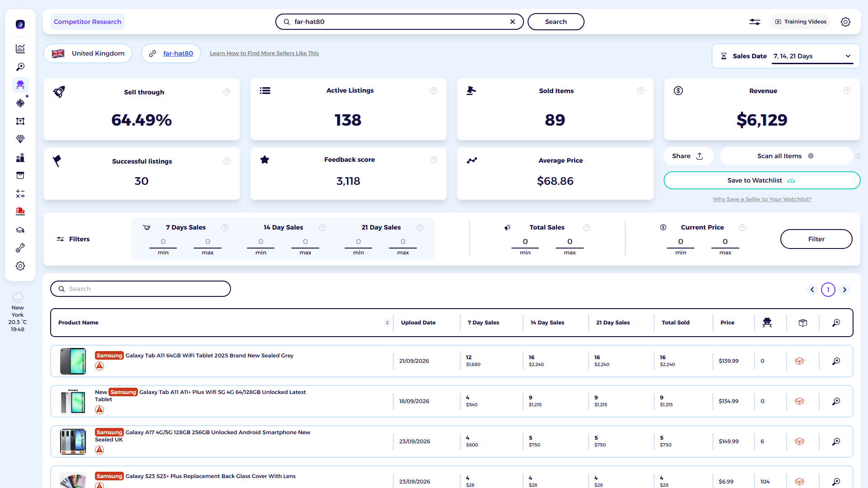Open the target crosshair sidebar icon
This screenshot has width=868, height=488.
click(20, 103)
